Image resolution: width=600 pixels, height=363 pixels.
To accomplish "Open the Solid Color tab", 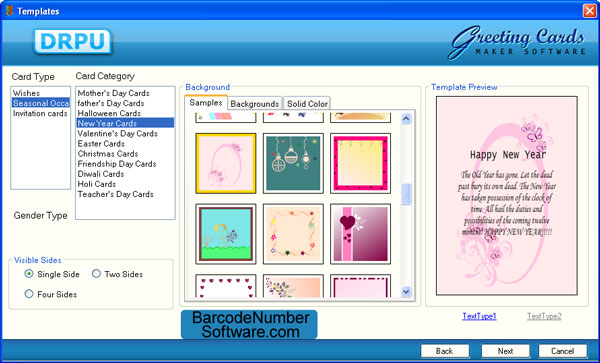I will point(307,104).
